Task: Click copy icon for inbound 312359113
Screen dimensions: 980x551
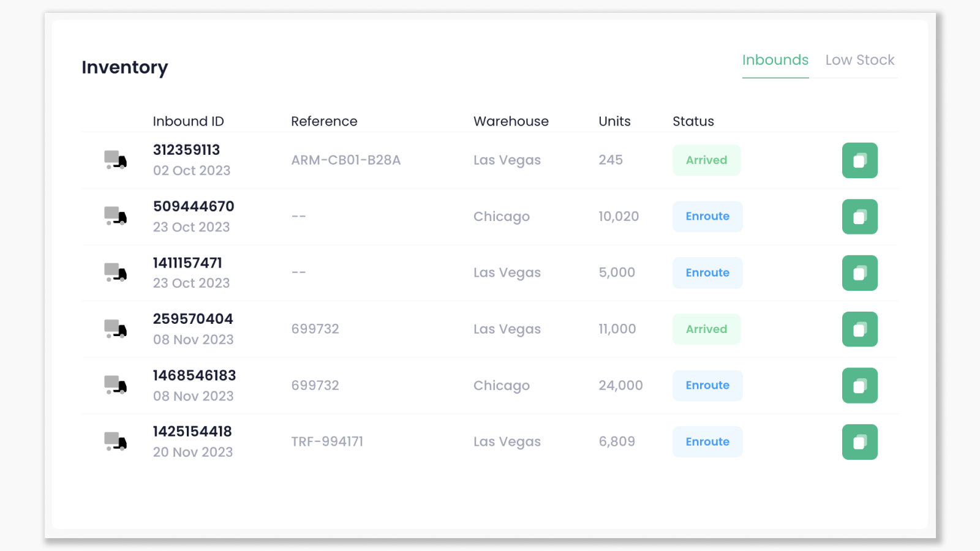Action: click(859, 160)
